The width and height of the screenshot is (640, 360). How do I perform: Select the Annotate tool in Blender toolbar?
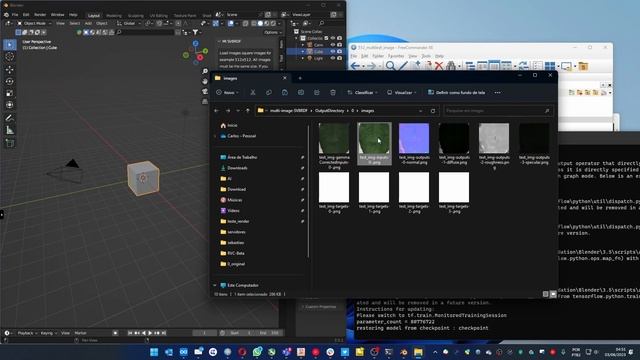[10, 118]
